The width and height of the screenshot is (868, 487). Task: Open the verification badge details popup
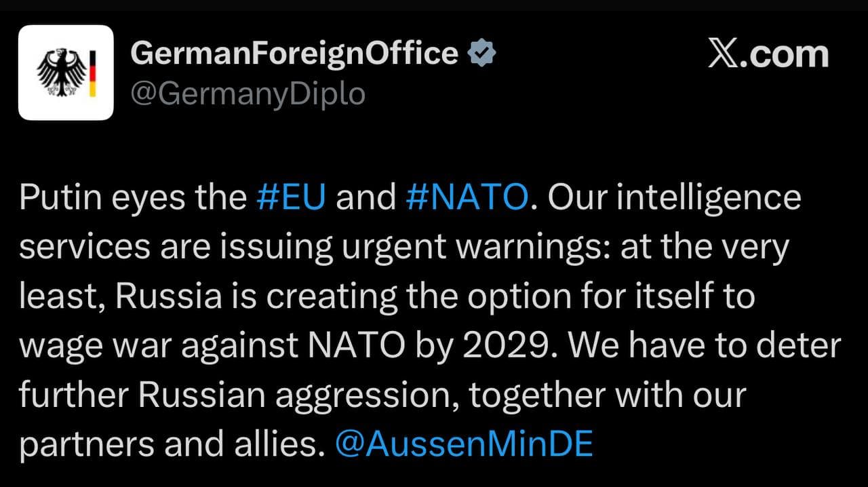click(483, 51)
